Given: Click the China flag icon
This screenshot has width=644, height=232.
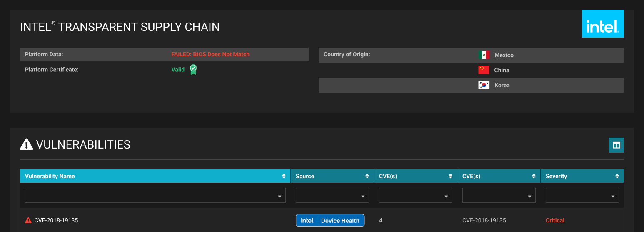Looking at the screenshot, I should (x=484, y=70).
